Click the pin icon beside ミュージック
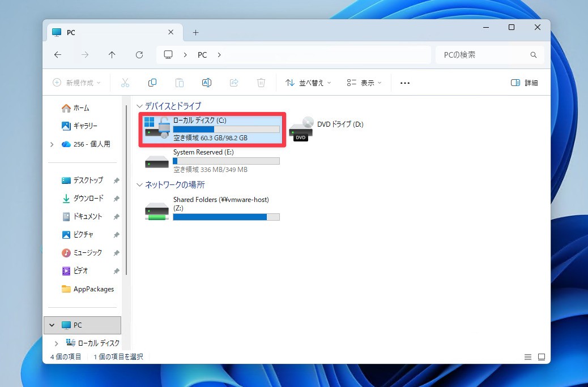 point(116,253)
